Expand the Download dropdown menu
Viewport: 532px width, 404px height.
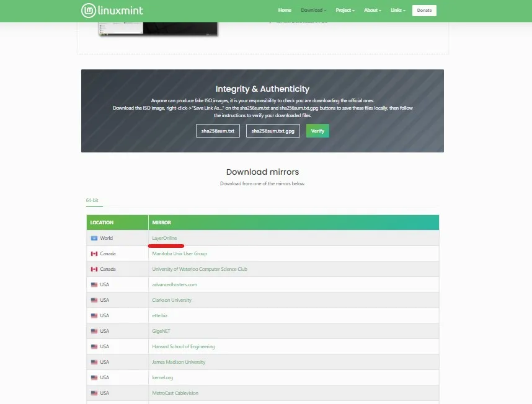(x=314, y=11)
